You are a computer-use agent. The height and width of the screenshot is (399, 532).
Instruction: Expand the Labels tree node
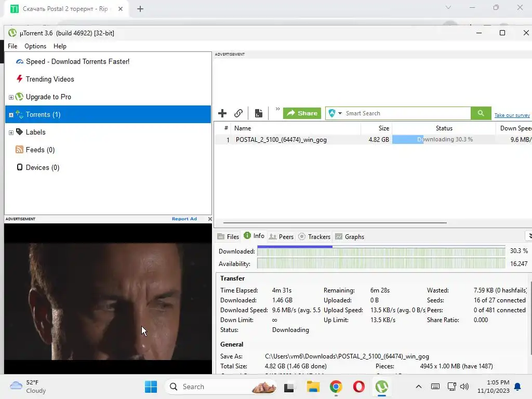pos(11,132)
